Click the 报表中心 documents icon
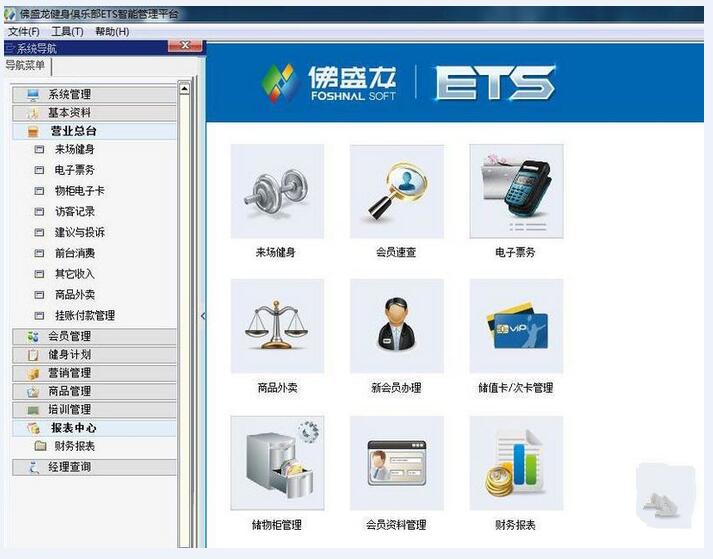Viewport: 713px width, 559px height. click(x=34, y=428)
